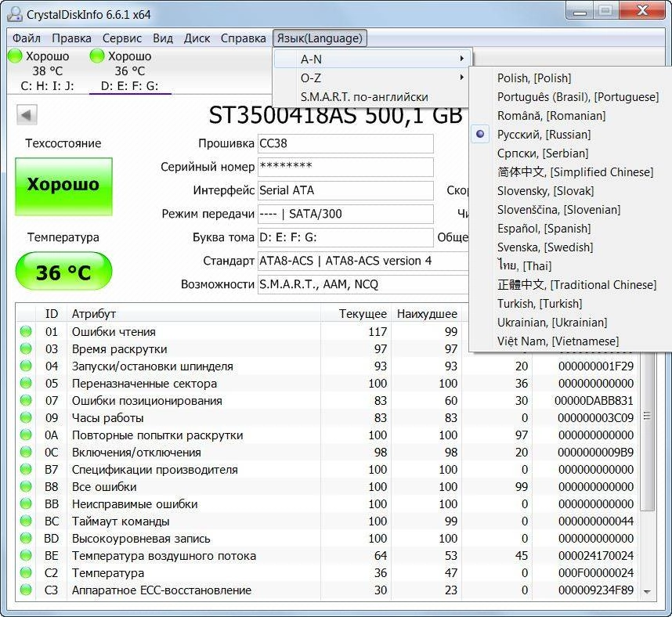This screenshot has width=672, height=617.
Task: Click the Текущее column header
Action: pos(356,314)
